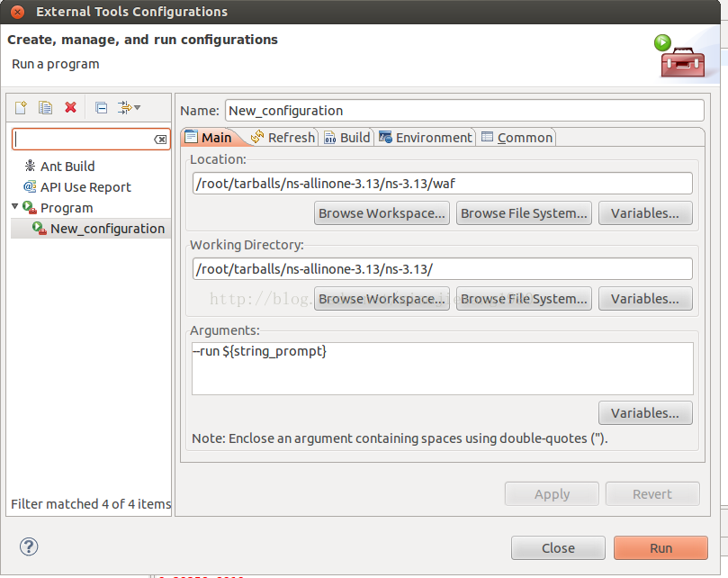Screen dimensions: 728x578
Task: Click the Program category run icon
Action: click(30, 207)
